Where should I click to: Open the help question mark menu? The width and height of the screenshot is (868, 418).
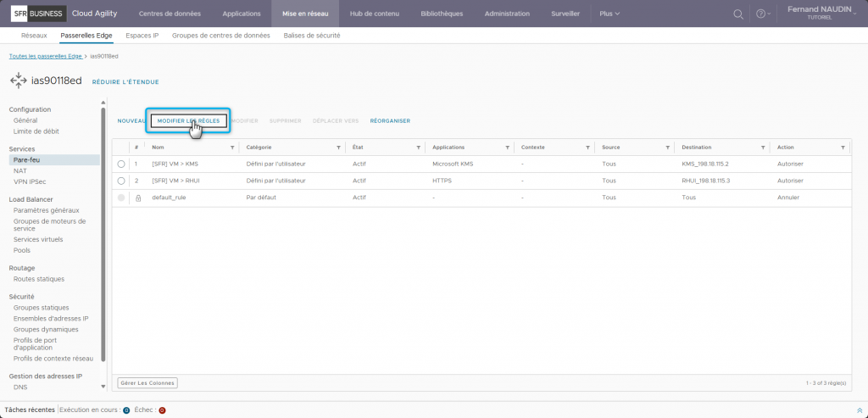(762, 14)
